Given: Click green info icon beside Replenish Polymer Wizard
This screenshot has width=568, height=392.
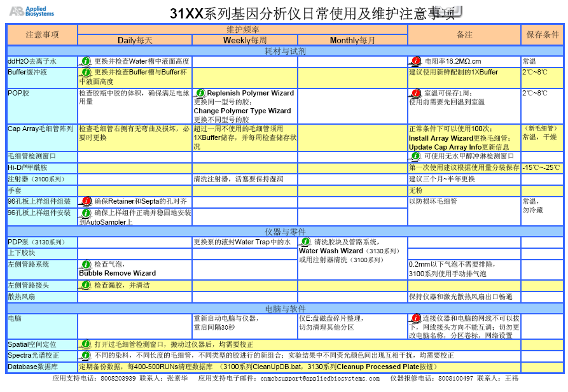Looking at the screenshot, I should [x=200, y=93].
